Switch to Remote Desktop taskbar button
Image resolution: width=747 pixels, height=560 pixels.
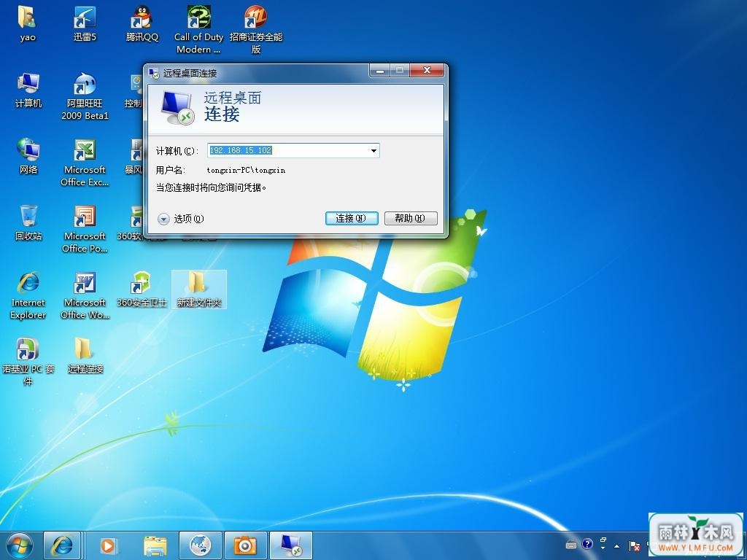click(x=291, y=545)
